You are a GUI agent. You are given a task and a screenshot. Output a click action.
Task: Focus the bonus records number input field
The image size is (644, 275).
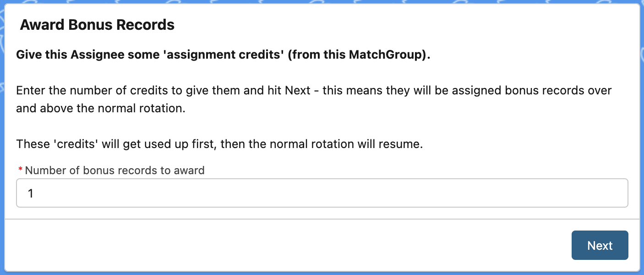tap(322, 193)
